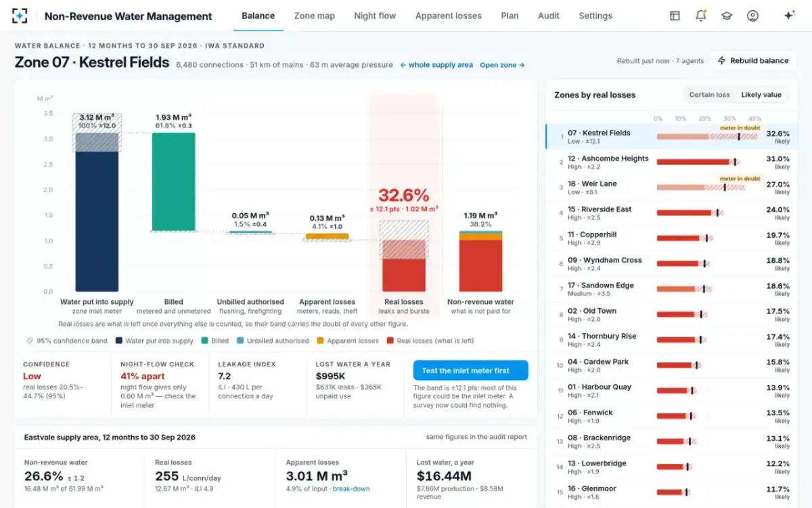
Task: Click the app logo icon in the header
Action: pyautogui.click(x=20, y=16)
